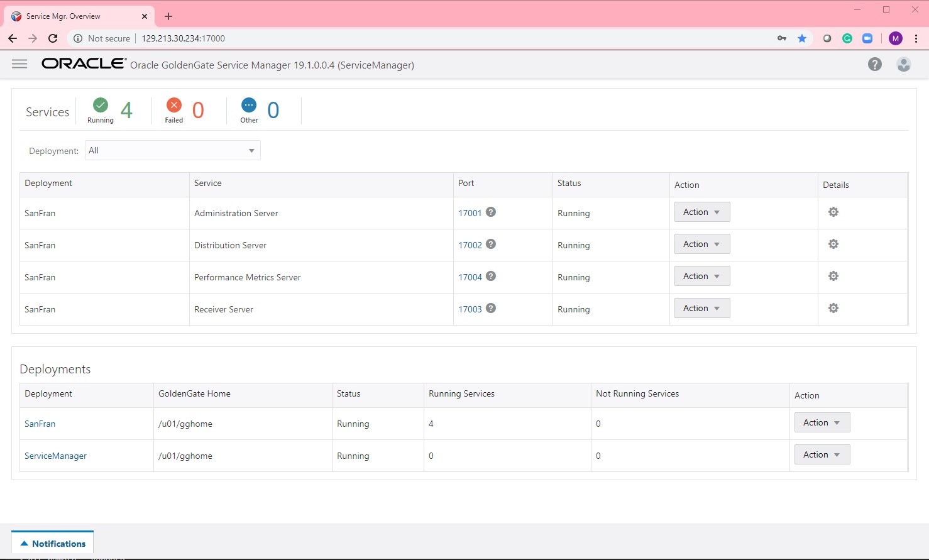The image size is (929, 560).
Task: Open details gear for Performance Metrics Server
Action: [833, 276]
